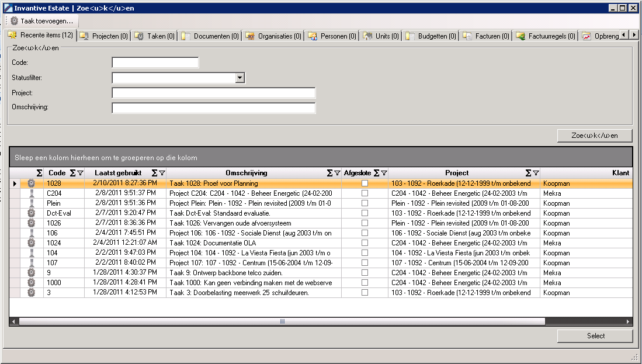Viewport: 642px width, 364px height.
Task: Enable Afgeslote checkbox for Project 104
Action: point(365,252)
